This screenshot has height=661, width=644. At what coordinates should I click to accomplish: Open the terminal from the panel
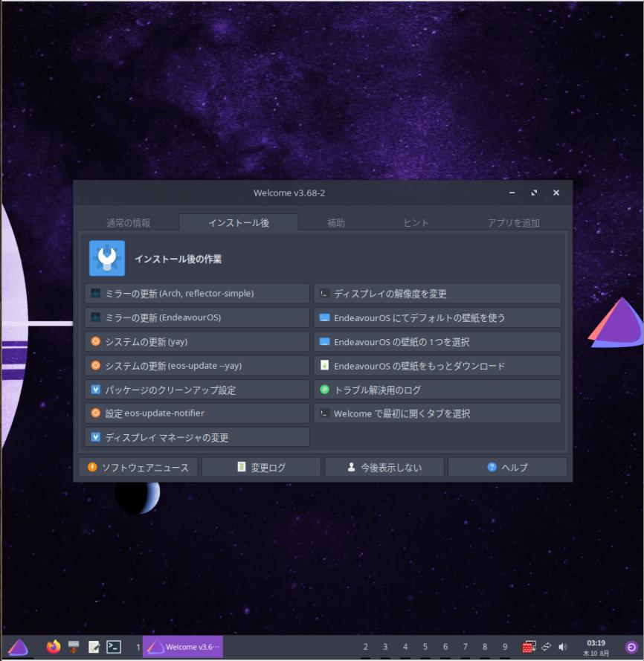click(114, 647)
